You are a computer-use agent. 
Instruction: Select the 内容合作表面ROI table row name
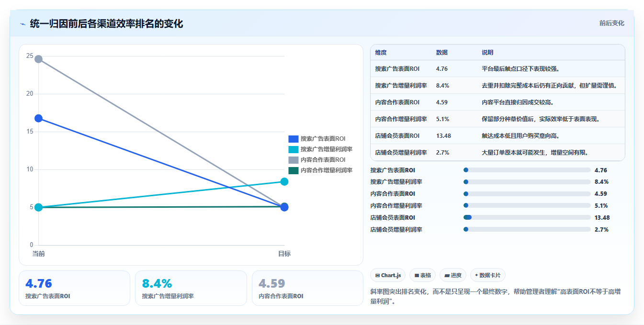tap(397, 102)
